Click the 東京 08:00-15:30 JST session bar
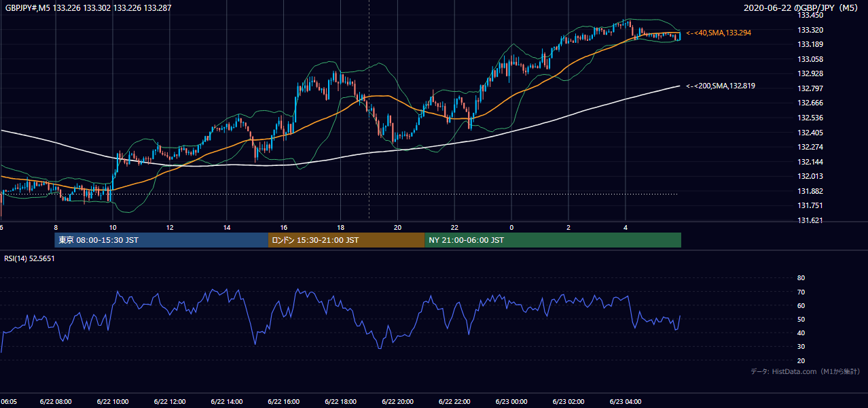868x408 pixels. click(162, 240)
